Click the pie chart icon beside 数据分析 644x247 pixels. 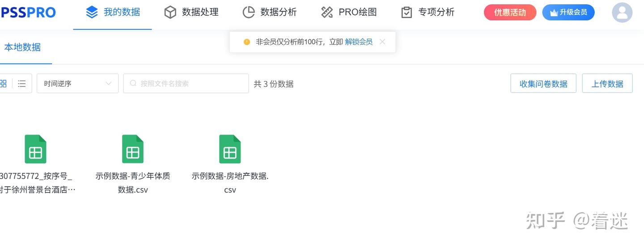(249, 12)
